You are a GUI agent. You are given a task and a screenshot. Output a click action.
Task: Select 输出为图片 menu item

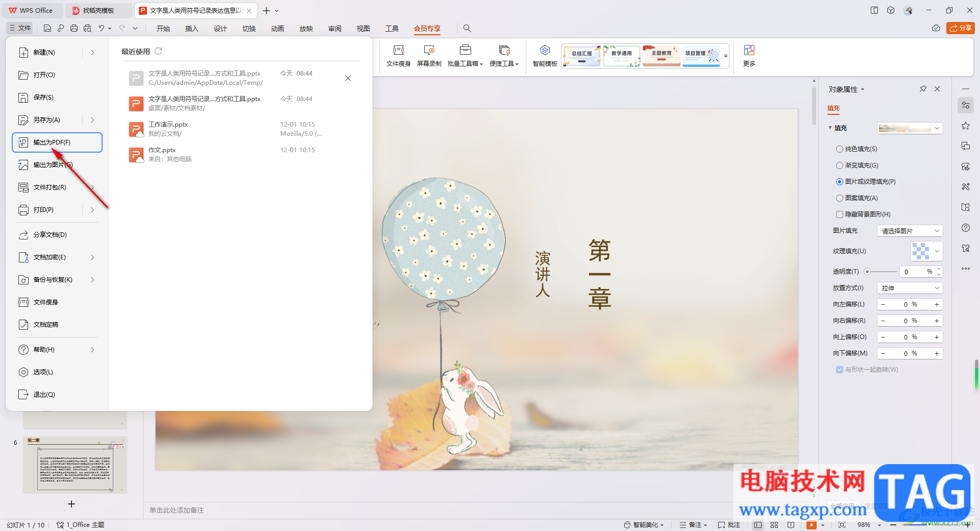coord(57,165)
